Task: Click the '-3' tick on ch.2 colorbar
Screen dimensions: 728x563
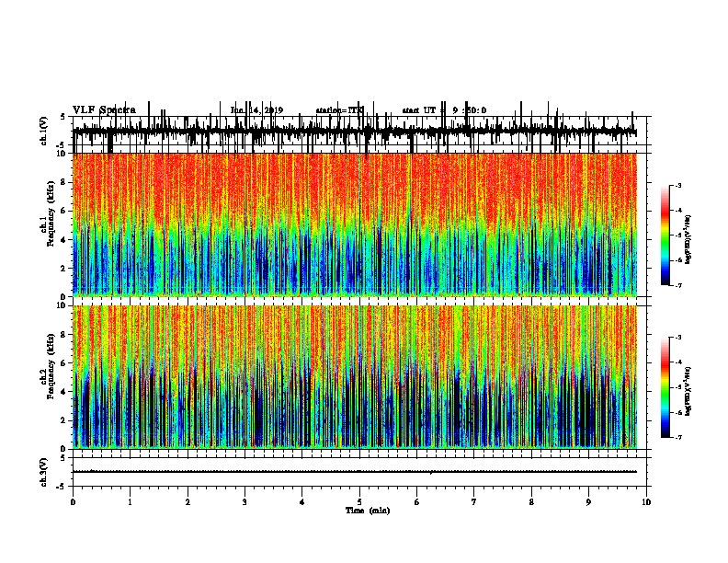Action: pyautogui.click(x=677, y=338)
